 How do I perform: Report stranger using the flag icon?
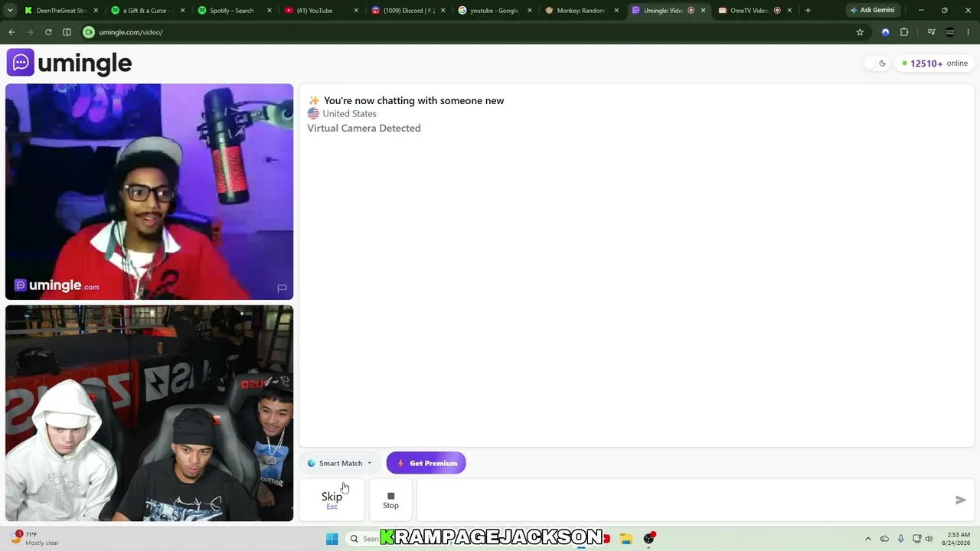[x=282, y=289]
